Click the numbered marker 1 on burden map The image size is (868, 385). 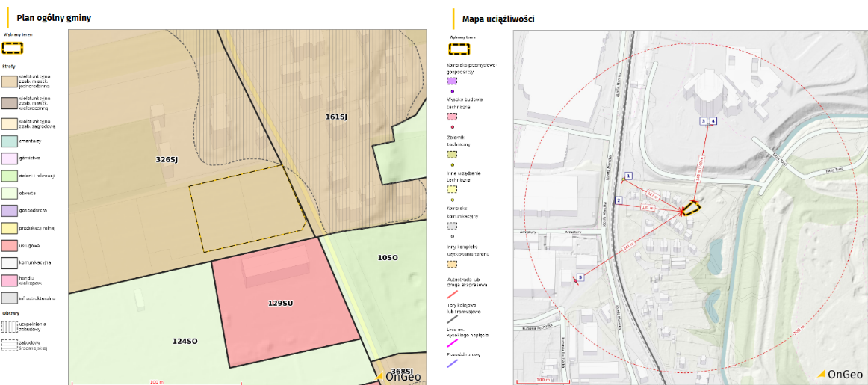[628, 176]
